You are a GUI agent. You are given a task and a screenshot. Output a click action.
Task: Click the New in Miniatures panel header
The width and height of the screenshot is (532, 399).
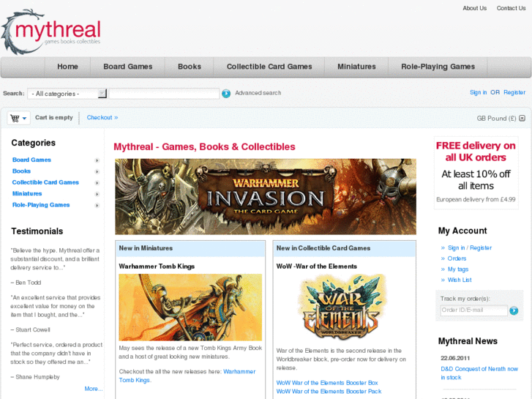tap(190, 249)
